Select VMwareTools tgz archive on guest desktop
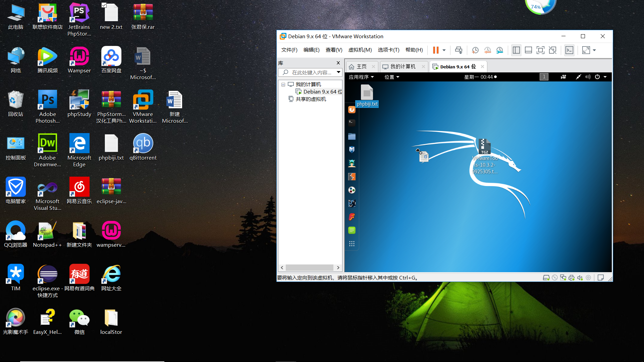The width and height of the screenshot is (644, 362). (x=485, y=156)
